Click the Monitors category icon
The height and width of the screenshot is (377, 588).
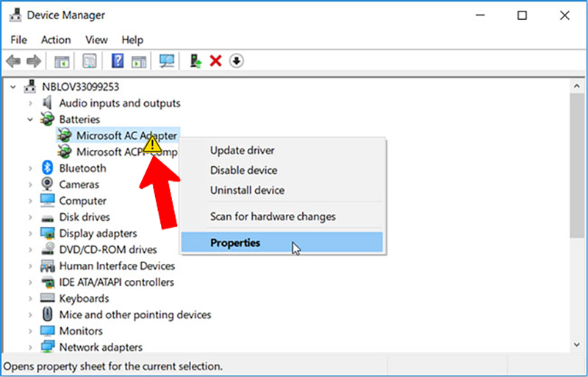tap(47, 331)
